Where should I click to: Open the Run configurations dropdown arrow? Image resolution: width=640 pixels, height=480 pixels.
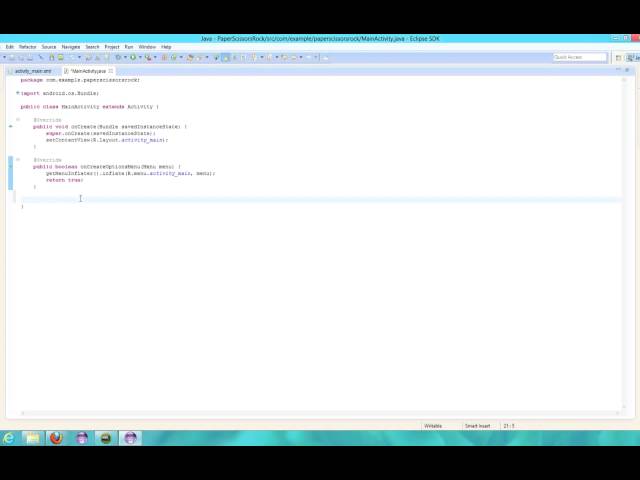pyautogui.click(x=140, y=58)
